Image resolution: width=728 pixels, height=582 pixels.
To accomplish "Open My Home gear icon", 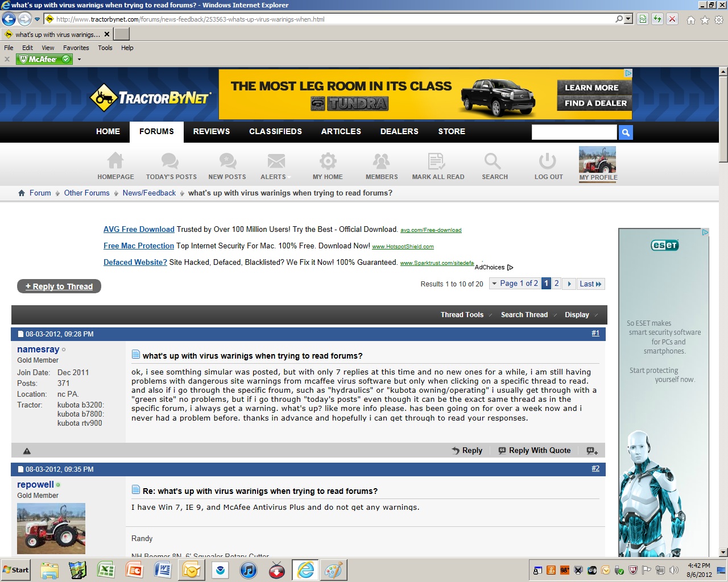I will 328,161.
